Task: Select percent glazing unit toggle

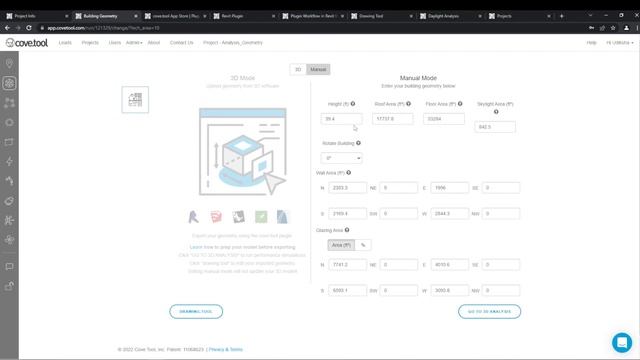Action: [363, 245]
